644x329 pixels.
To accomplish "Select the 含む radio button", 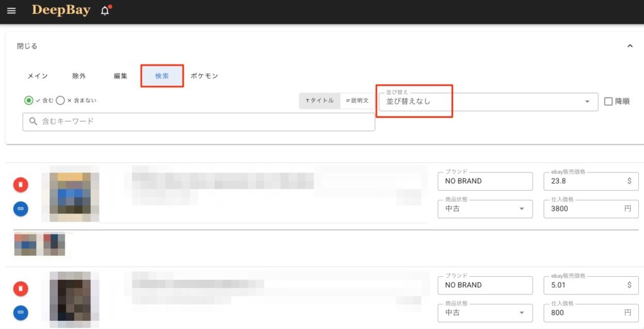I will (29, 100).
